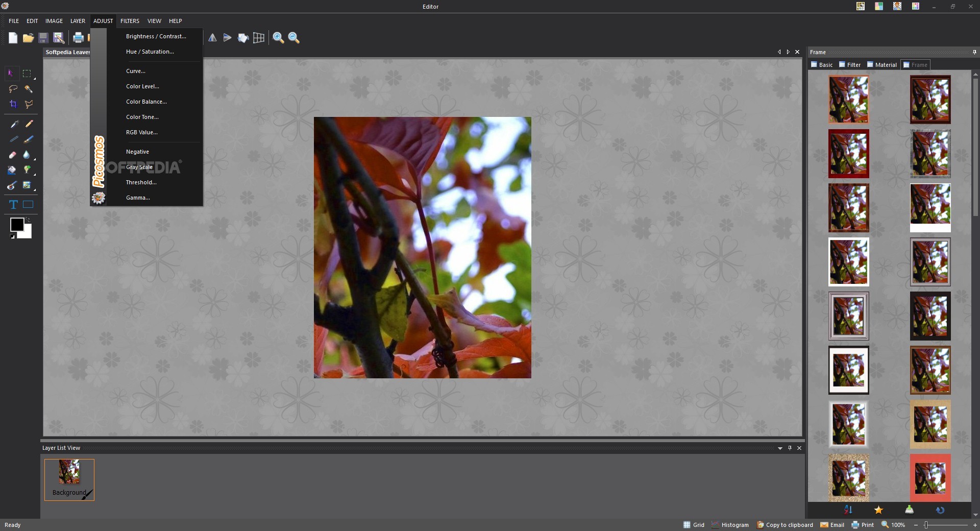Select the pointer arrow tool

click(11, 74)
